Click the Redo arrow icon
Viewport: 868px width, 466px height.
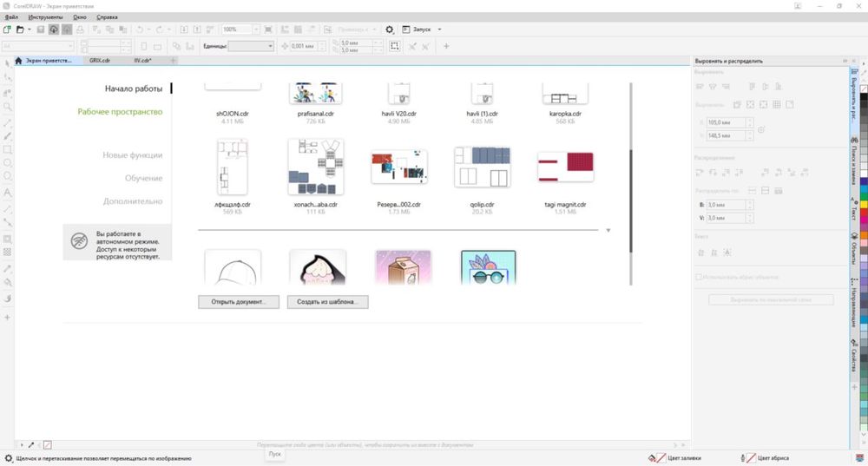pos(160,30)
